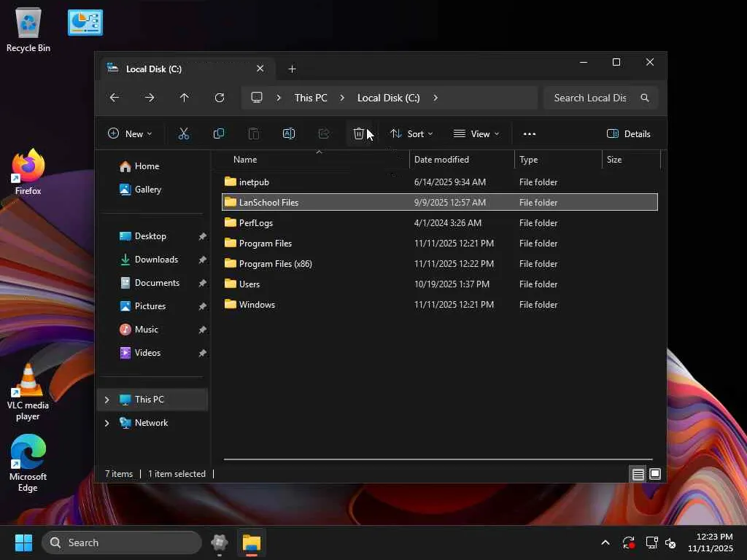
Task: Expand the Network tree node
Action: point(107,423)
